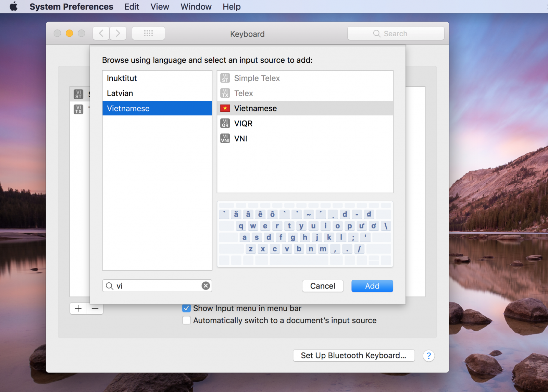Screen dimensions: 548x392
Task: Click the q key on keyboard preview
Action: coord(241,226)
